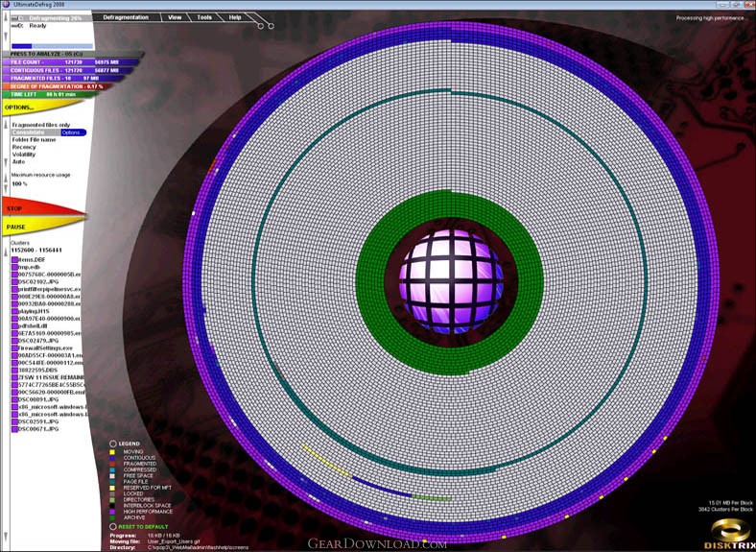
Task: Click the CONTIGUOUS blue legend swatch
Action: [112, 458]
